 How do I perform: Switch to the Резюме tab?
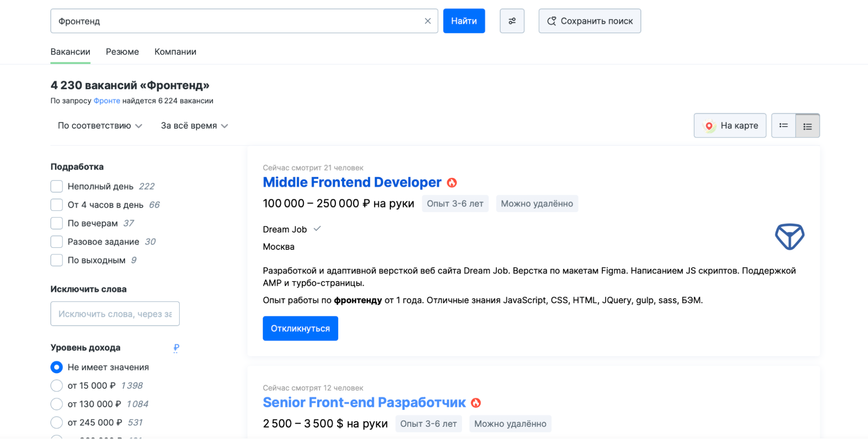122,52
